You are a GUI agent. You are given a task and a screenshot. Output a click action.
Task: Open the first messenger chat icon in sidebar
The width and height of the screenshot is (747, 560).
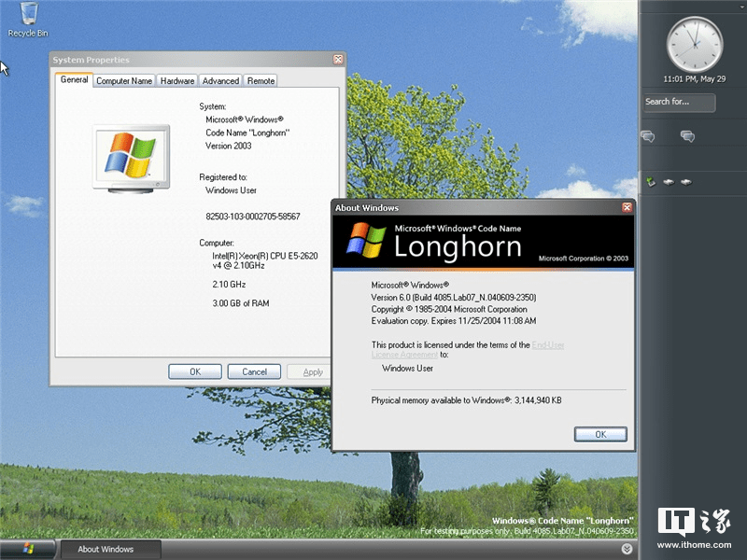click(649, 135)
